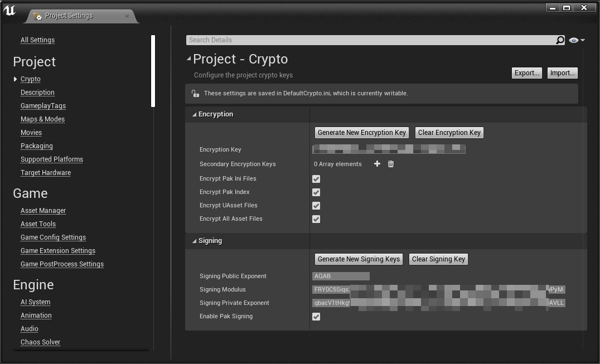This screenshot has width=600, height=364.
Task: Click the lock icon for DefaultCrypto.ini
Action: 195,94
